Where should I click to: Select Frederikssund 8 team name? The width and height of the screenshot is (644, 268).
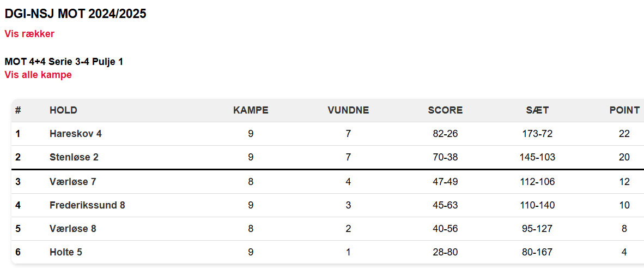[87, 205]
